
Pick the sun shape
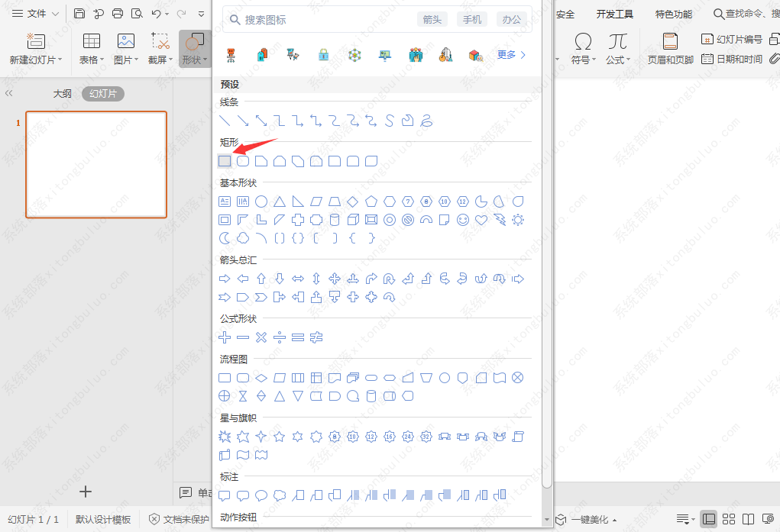518,220
